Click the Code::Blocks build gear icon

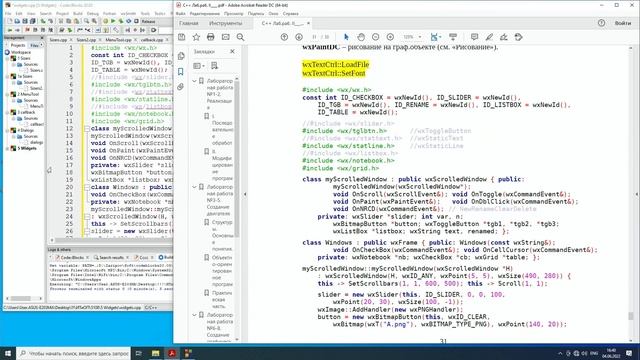[x=106, y=21]
